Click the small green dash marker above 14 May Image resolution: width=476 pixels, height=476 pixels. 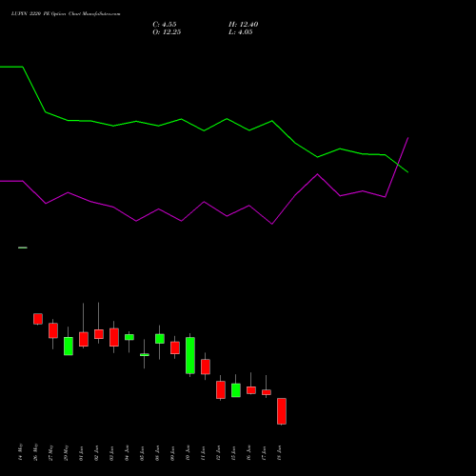coord(23,248)
